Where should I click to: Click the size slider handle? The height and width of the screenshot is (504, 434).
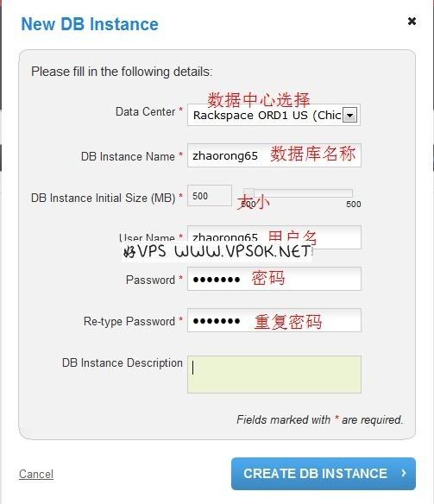tap(249, 192)
